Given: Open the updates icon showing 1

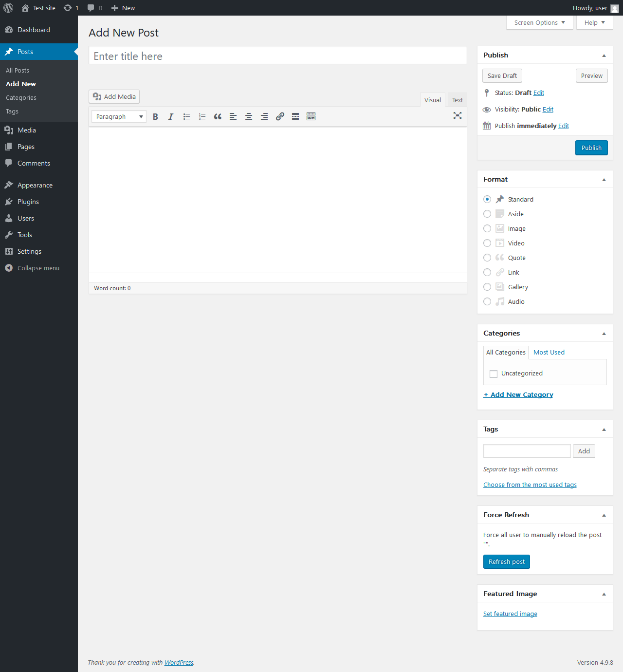Looking at the screenshot, I should click(71, 8).
